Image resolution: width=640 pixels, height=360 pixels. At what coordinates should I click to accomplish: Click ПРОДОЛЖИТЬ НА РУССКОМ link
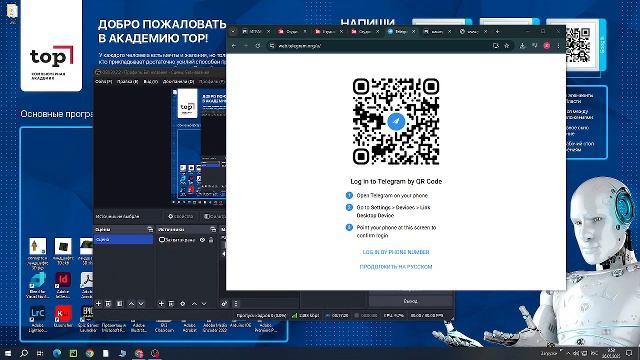coord(396,267)
